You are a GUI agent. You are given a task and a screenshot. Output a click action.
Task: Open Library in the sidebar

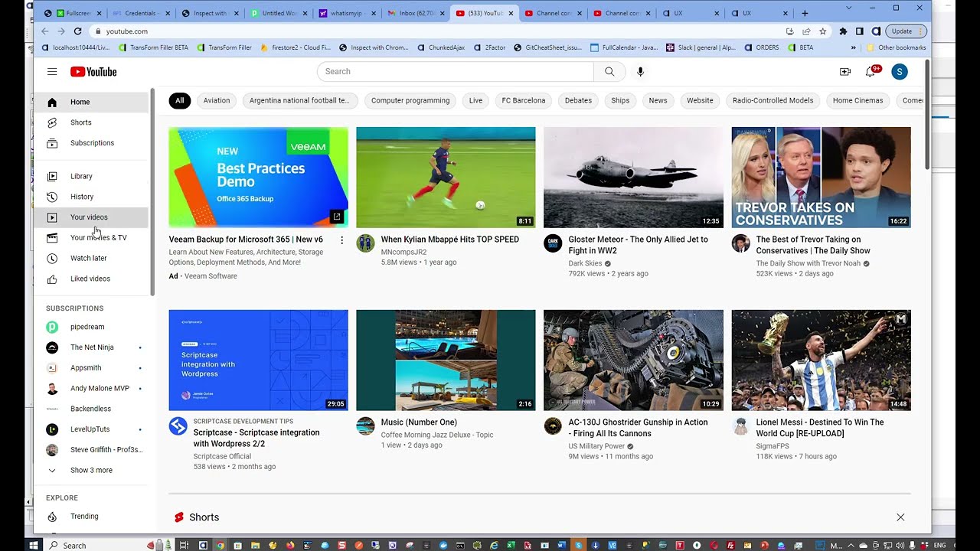[92, 176]
